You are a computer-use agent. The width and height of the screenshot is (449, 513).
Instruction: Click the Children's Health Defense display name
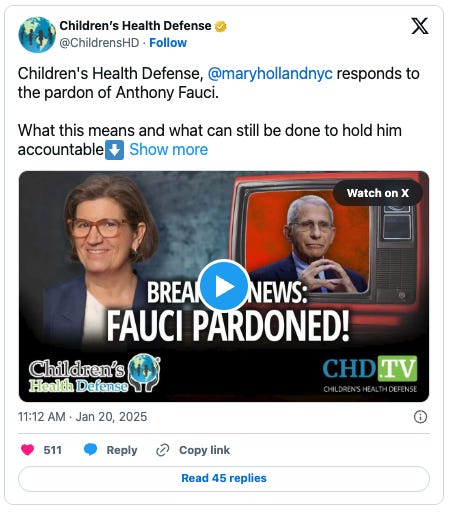click(x=135, y=26)
